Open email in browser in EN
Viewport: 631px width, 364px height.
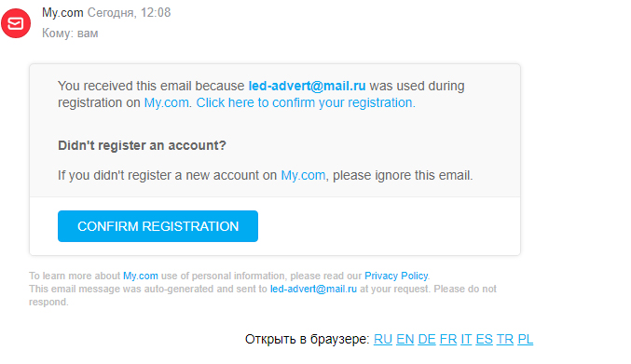pyautogui.click(x=405, y=340)
